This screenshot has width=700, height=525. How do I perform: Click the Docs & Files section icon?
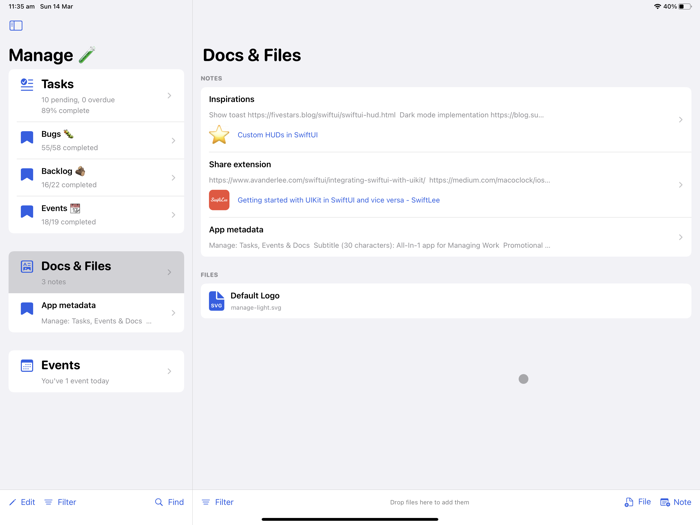(27, 267)
